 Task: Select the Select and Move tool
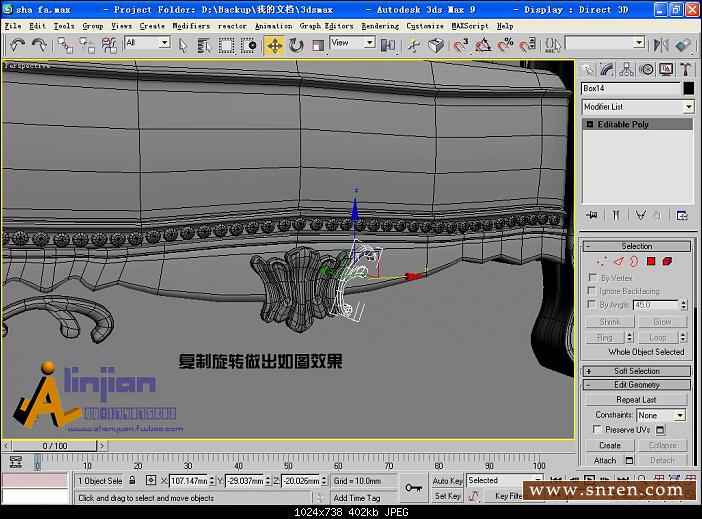(274, 45)
